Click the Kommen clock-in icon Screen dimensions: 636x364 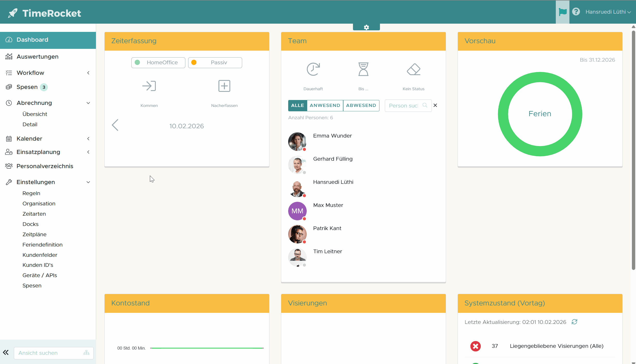click(149, 86)
